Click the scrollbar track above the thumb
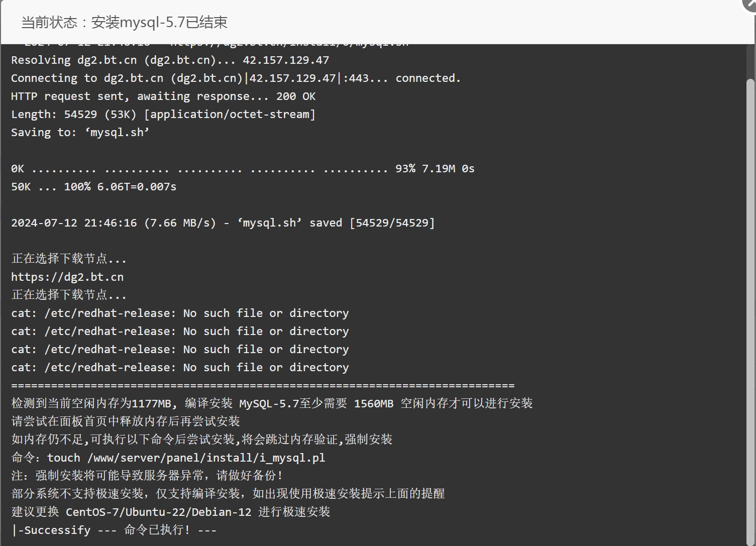 pyautogui.click(x=750, y=61)
